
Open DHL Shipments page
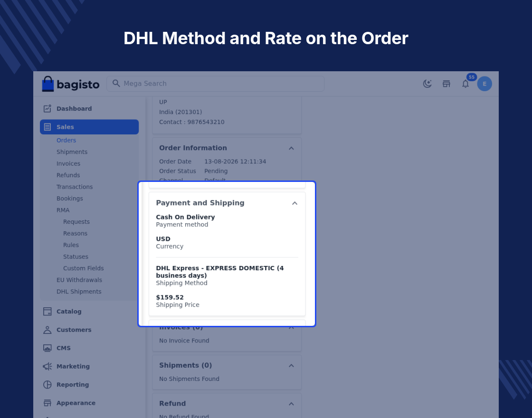click(79, 292)
